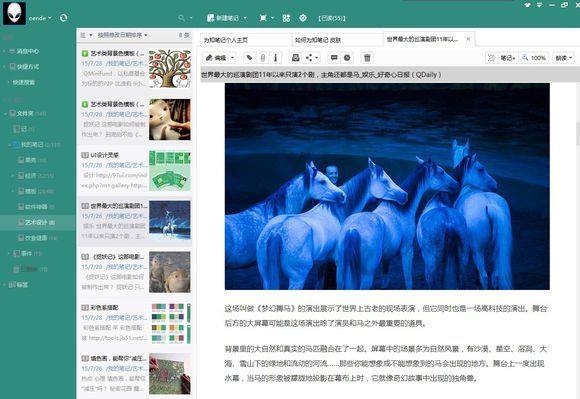Collapse the 我的笔记 folder arrow
580x399 pixels.
pos(10,145)
